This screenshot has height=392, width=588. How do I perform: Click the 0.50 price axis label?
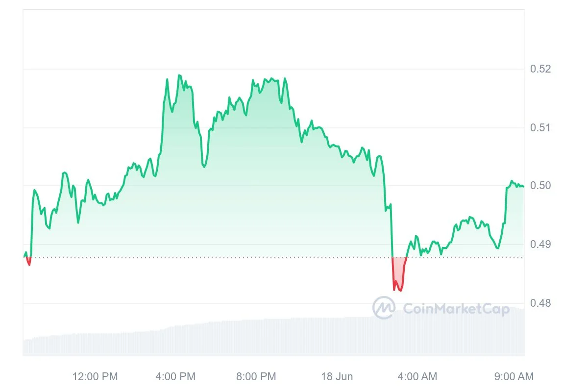pos(540,186)
